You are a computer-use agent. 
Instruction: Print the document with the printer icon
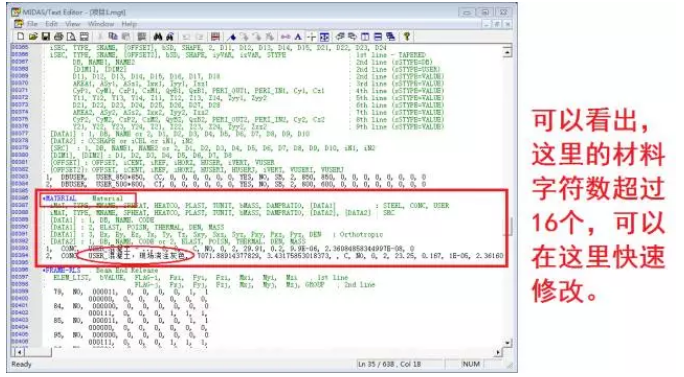click(x=58, y=37)
